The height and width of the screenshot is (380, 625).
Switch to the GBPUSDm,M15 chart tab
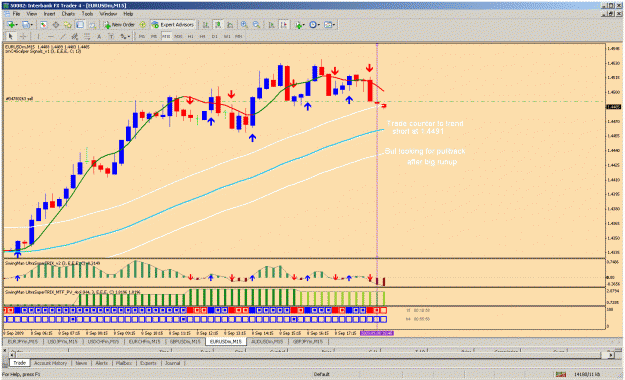pyautogui.click(x=185, y=342)
